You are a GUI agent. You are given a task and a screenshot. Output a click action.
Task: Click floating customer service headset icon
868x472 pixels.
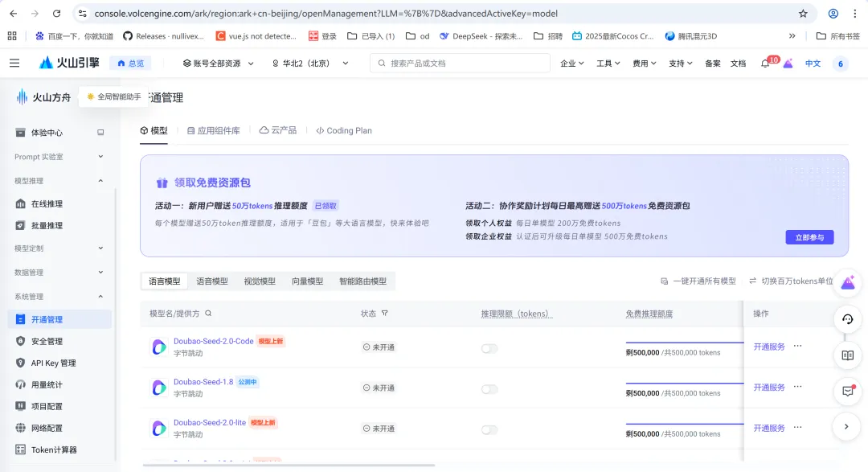point(848,319)
